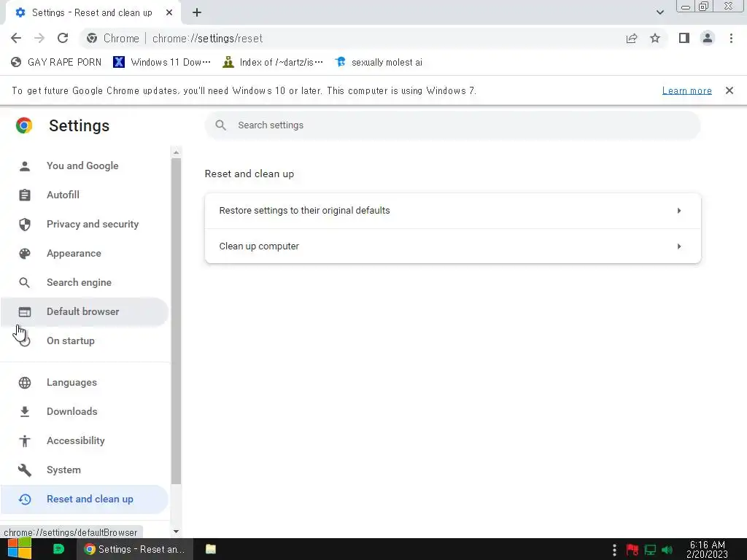Click the network monitor tray icon

tap(650, 550)
